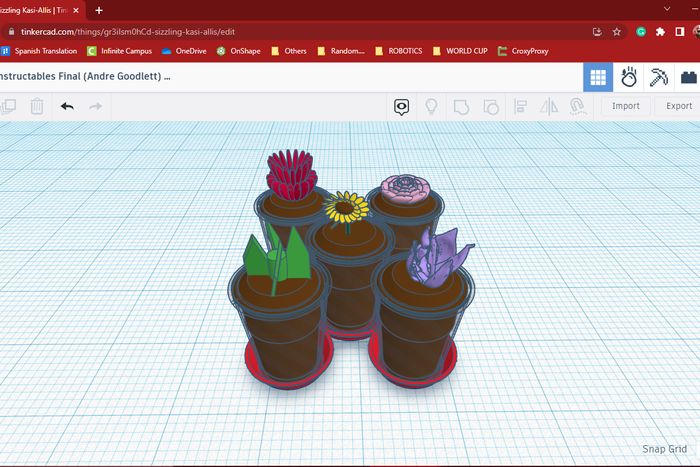Open the ROBOTICS bookmarks folder
This screenshot has width=700, height=467.
399,50
